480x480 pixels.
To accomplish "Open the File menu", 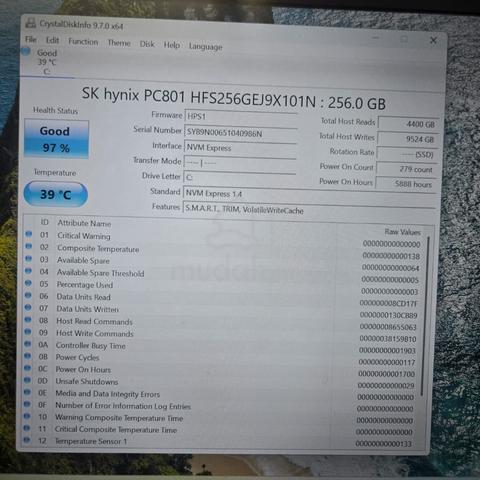I will 31,39.
